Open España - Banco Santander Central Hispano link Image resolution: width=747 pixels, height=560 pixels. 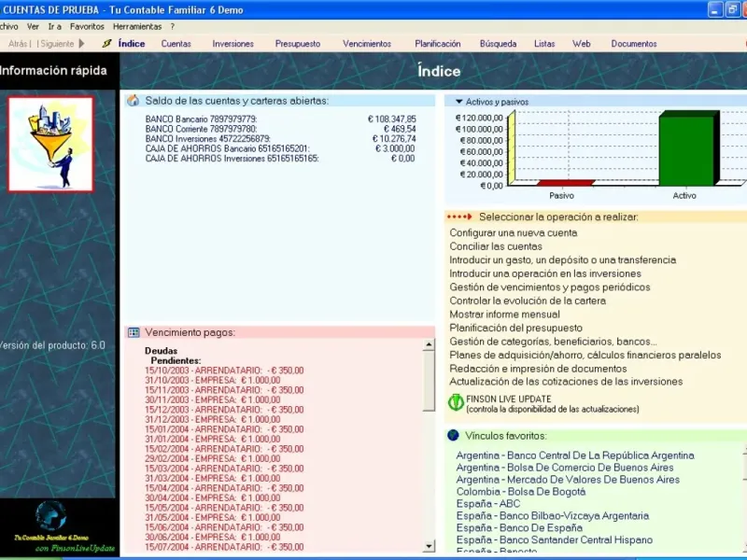coord(554,540)
